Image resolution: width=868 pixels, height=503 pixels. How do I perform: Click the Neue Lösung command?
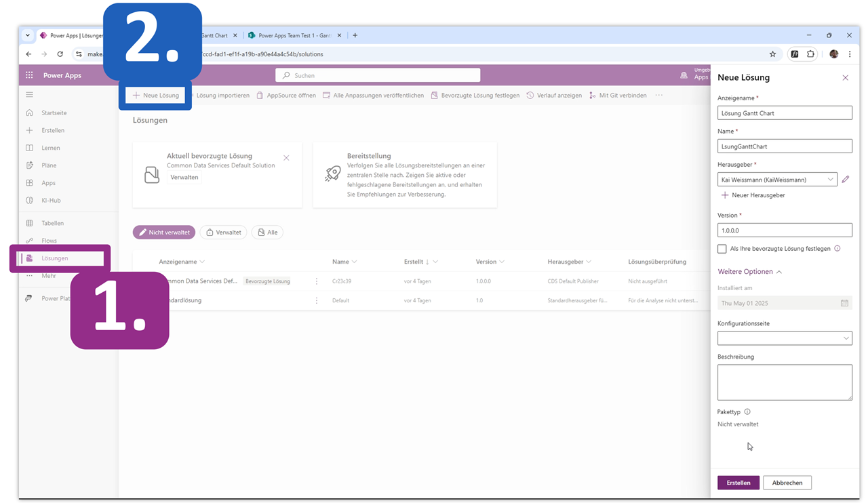[155, 96]
